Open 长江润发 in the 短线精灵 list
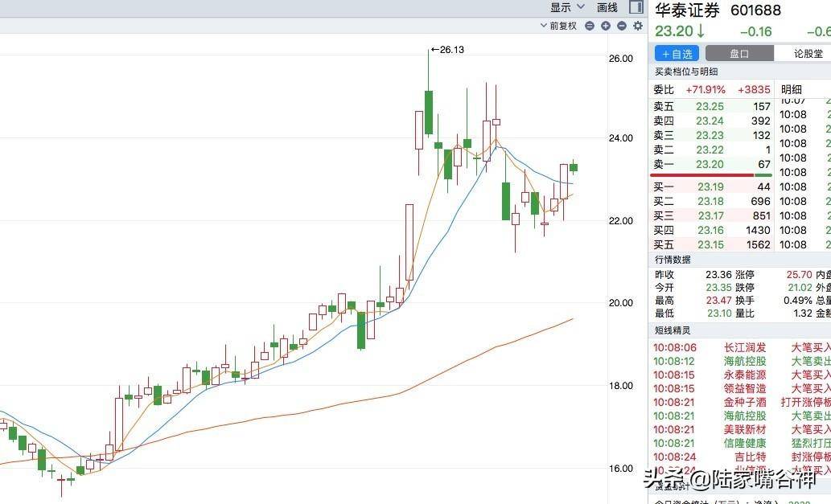 coord(745,347)
